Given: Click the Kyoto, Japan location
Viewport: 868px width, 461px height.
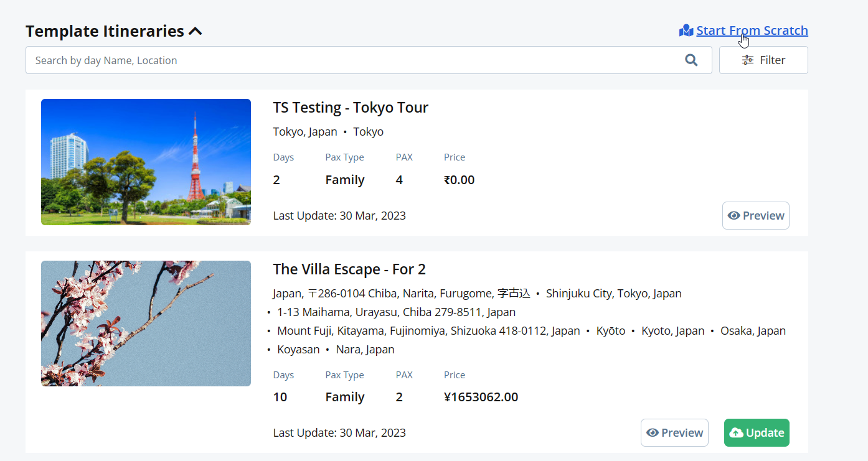Looking at the screenshot, I should pyautogui.click(x=674, y=331).
